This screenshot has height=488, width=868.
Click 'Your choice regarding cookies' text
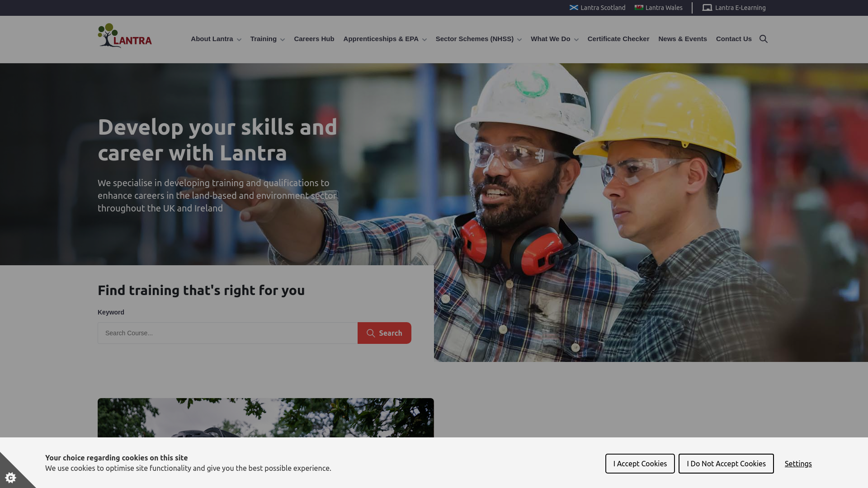click(116, 458)
